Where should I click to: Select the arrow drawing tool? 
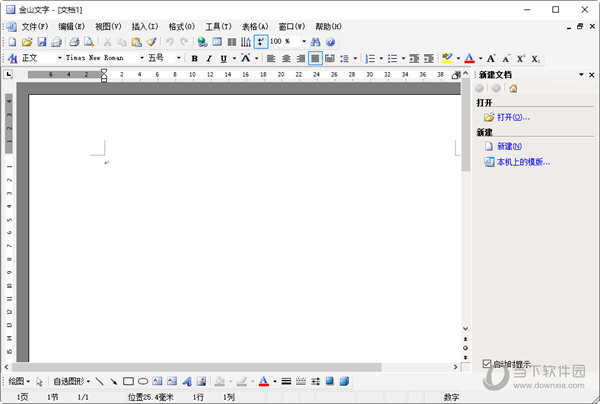click(x=114, y=381)
